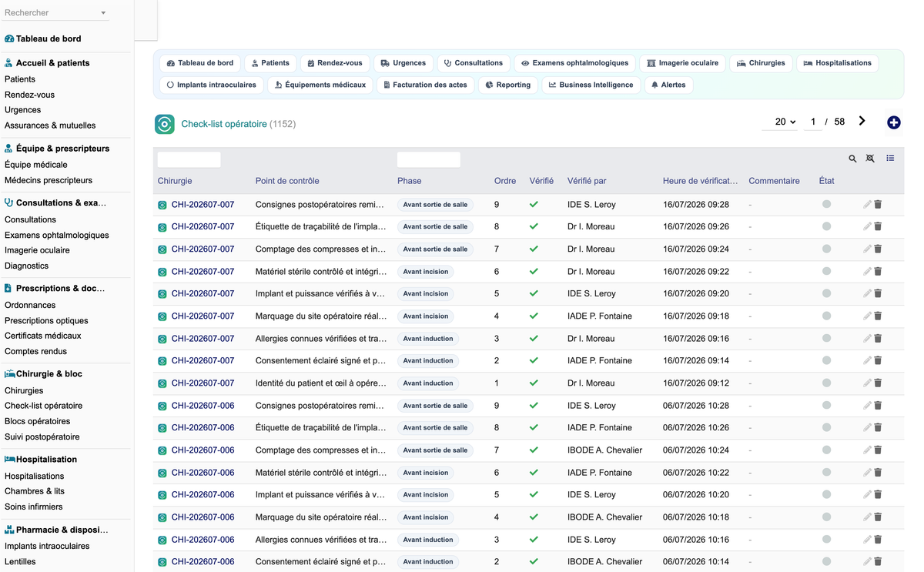Delete the row verified at 16/07/2026 09:20
The width and height of the screenshot is (924, 572).
tap(878, 294)
